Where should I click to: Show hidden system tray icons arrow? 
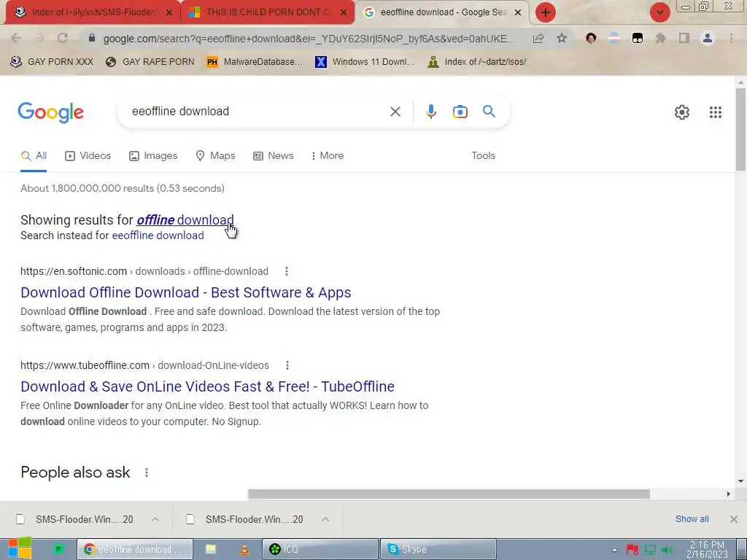pyautogui.click(x=614, y=550)
